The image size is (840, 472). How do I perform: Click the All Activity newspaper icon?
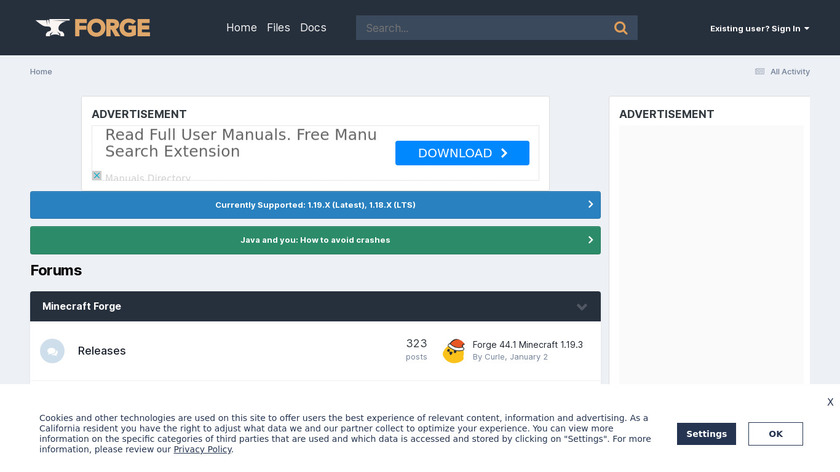pyautogui.click(x=760, y=72)
